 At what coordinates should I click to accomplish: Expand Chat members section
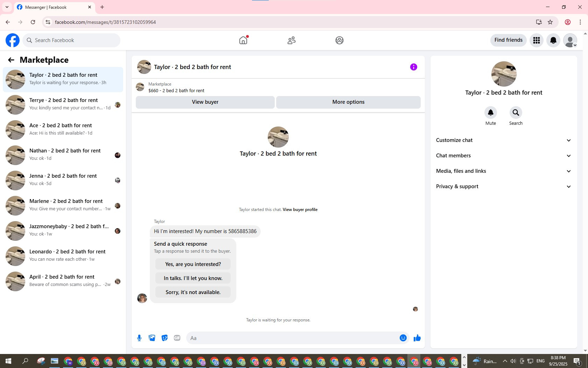[x=504, y=156]
